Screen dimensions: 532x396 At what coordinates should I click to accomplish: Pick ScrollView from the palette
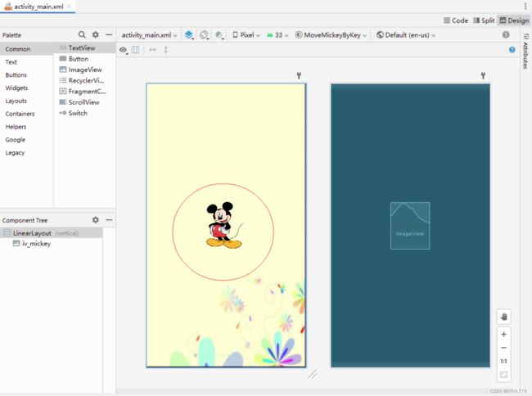85,102
